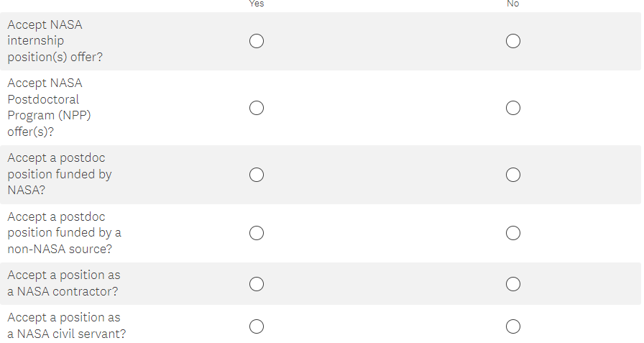
Task: Pick No for postdoc funded by non-NASA source
Action: click(512, 233)
